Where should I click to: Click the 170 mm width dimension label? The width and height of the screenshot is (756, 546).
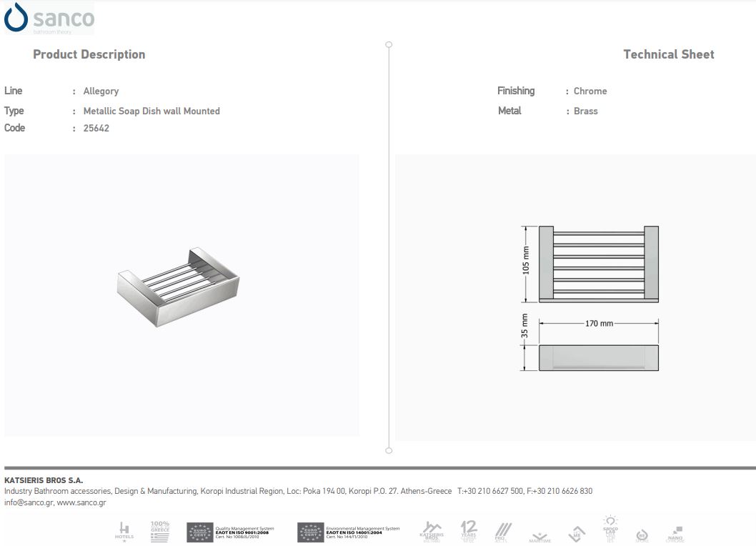pos(599,324)
